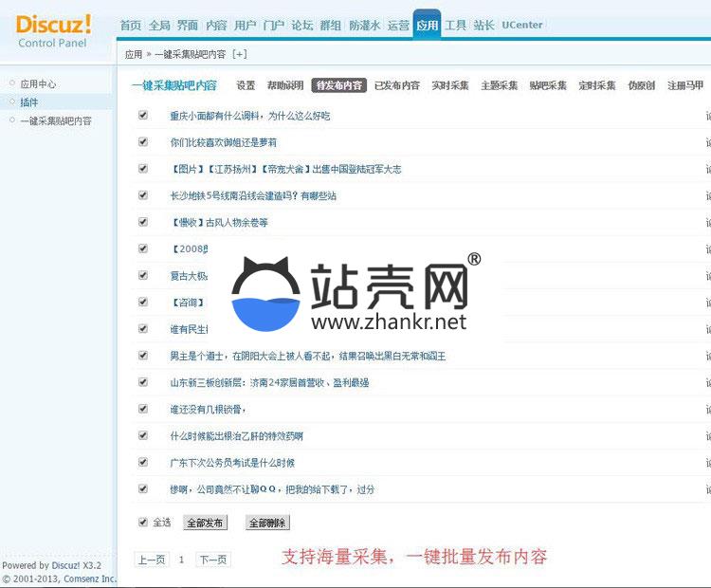Toggle checkbox for 长沙地铁5号线 post
This screenshot has height=588, width=711.
(x=143, y=195)
